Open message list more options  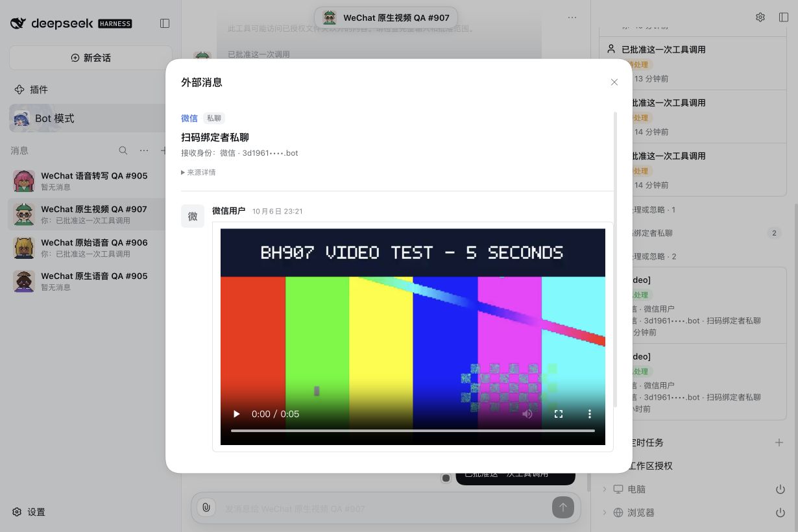click(144, 151)
